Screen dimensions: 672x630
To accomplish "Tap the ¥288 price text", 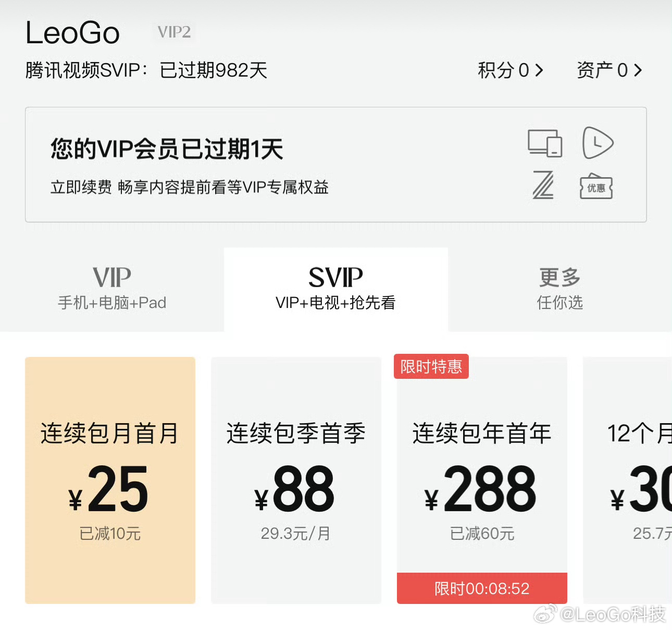I will click(x=481, y=490).
